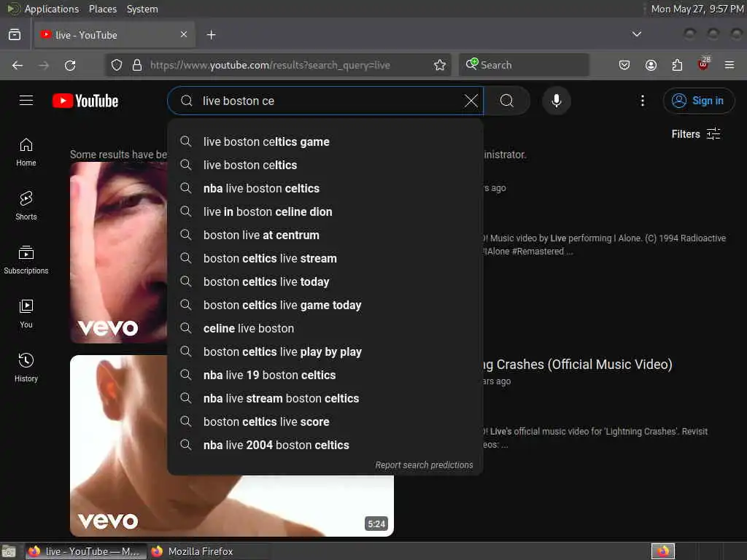Viewport: 747px width, 560px height.
Task: Open the Firefox account icon
Action: tap(651, 65)
